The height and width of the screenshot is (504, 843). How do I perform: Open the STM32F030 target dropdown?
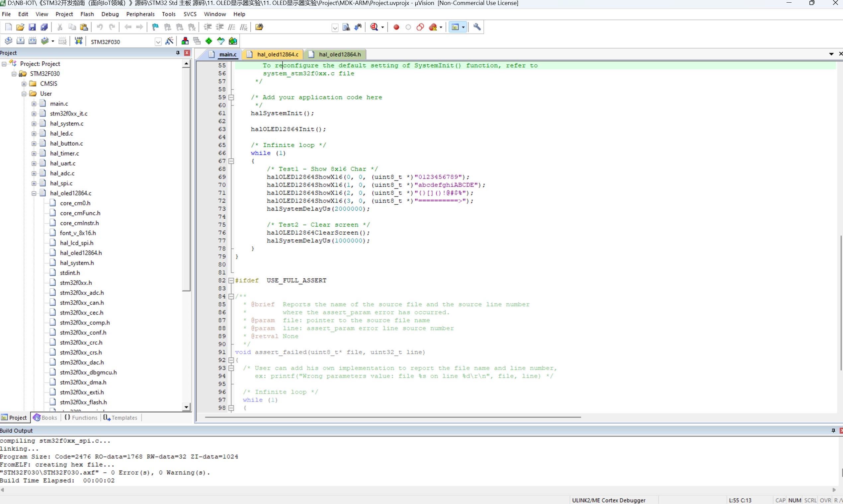click(158, 42)
